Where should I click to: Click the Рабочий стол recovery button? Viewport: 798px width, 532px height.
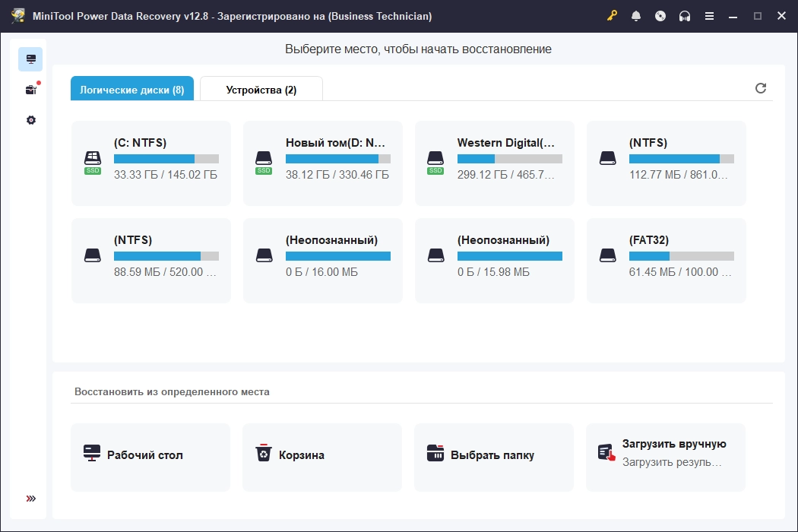(150, 456)
